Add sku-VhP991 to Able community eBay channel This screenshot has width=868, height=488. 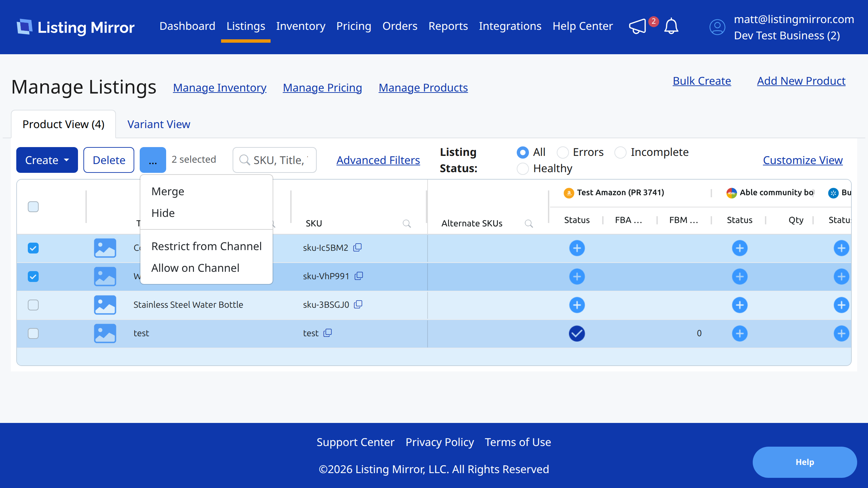pos(739,277)
